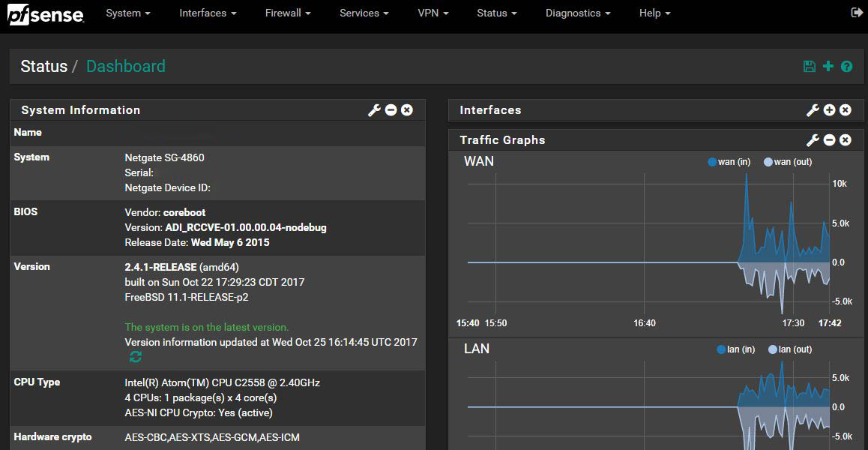Open Traffic Graphs widget settings wrench
Image resolution: width=868 pixels, height=450 pixels.
813,140
